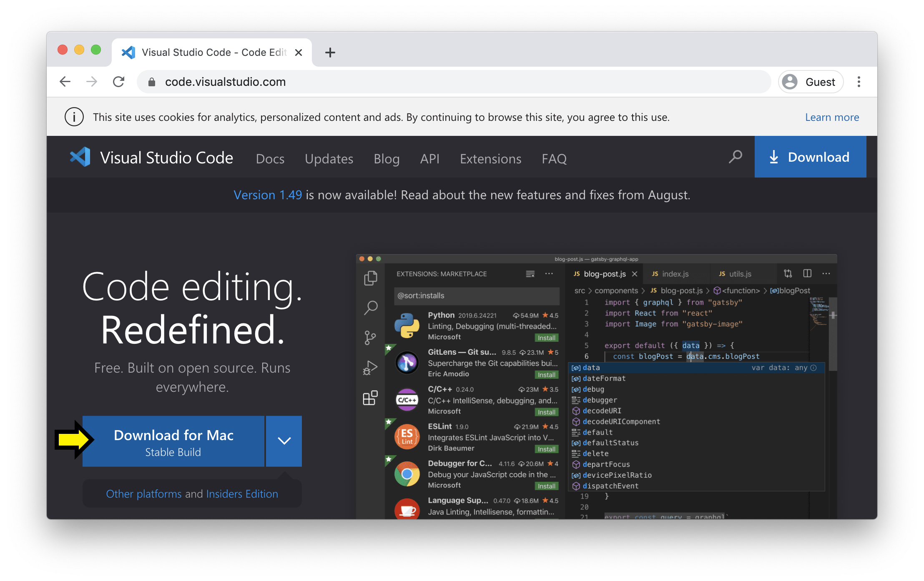Click the Extensions blocks icon in sidebar

coord(370,398)
